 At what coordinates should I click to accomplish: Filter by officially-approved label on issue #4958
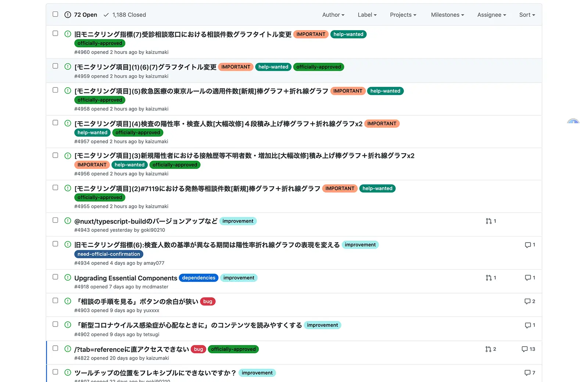pyautogui.click(x=100, y=100)
